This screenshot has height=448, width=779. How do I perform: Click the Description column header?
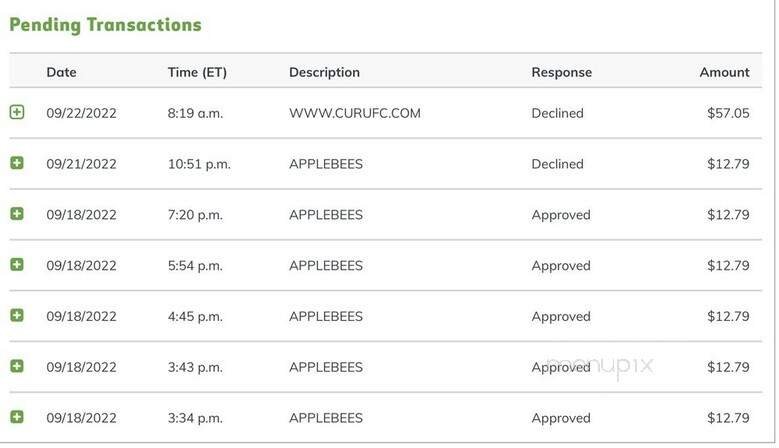point(324,72)
